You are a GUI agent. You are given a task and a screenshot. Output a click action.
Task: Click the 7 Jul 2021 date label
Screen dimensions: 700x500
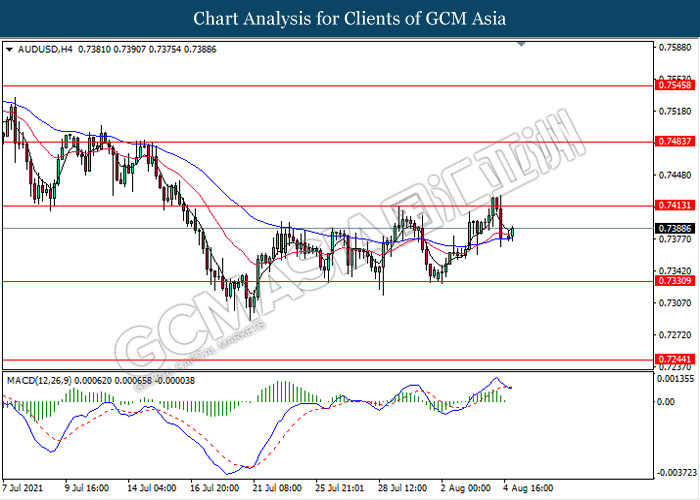[x=22, y=488]
